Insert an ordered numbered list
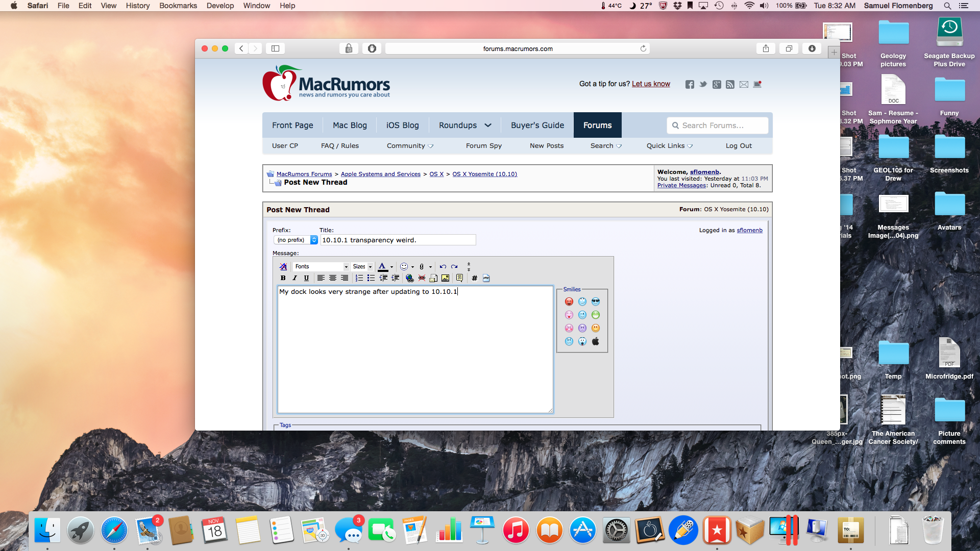 click(x=359, y=278)
